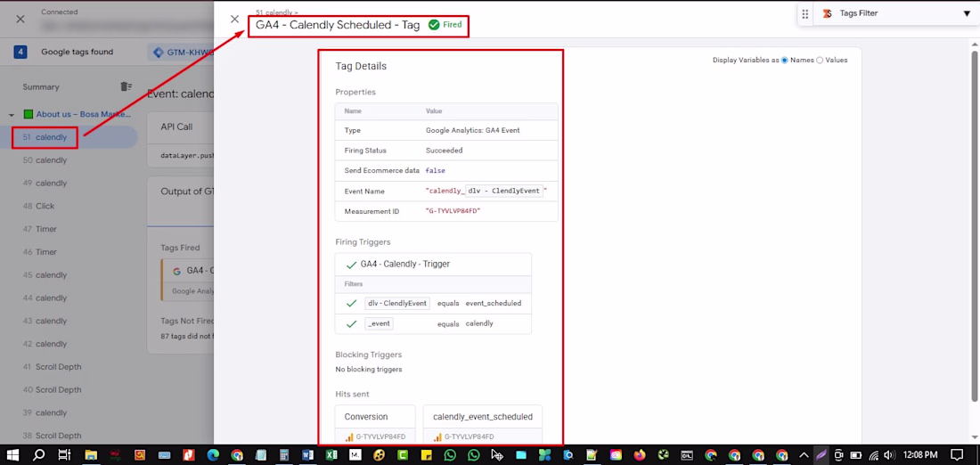
Task: Click the 'Succeeded' firing status value
Action: (x=444, y=151)
